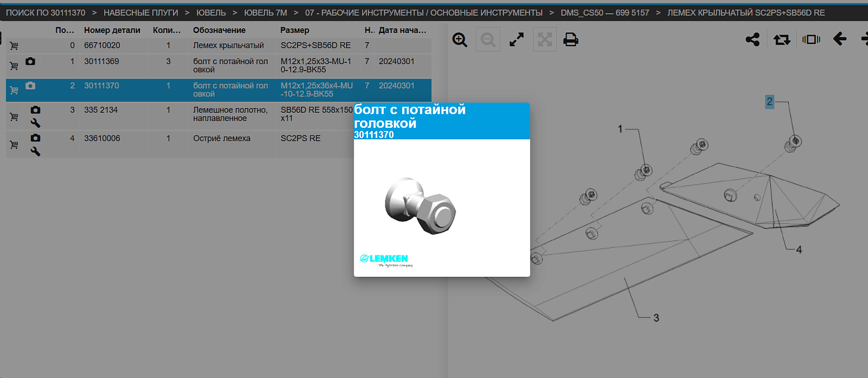Add part 30111369 to cart
The height and width of the screenshot is (378, 868).
pos(14,66)
